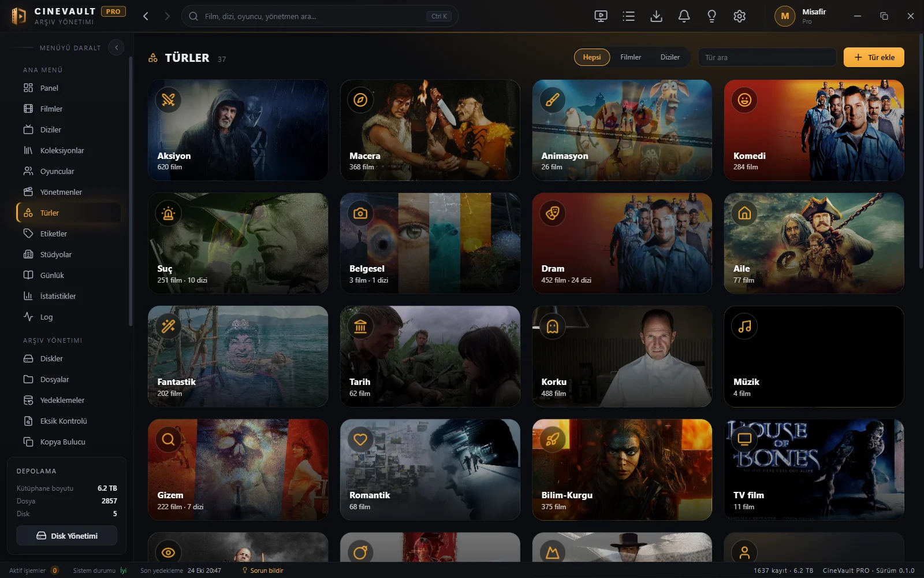Open Eksik Kontrolü in the sidebar

[69, 421]
